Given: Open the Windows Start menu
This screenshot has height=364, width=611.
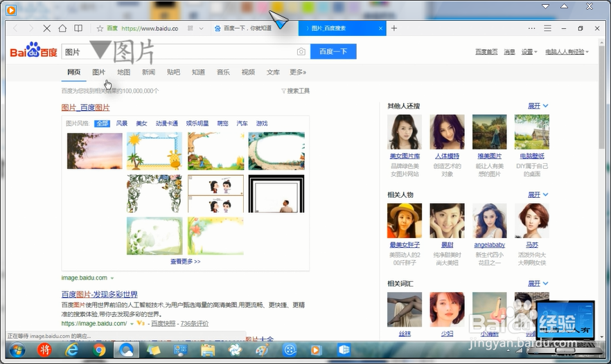Looking at the screenshot, I should point(17,350).
